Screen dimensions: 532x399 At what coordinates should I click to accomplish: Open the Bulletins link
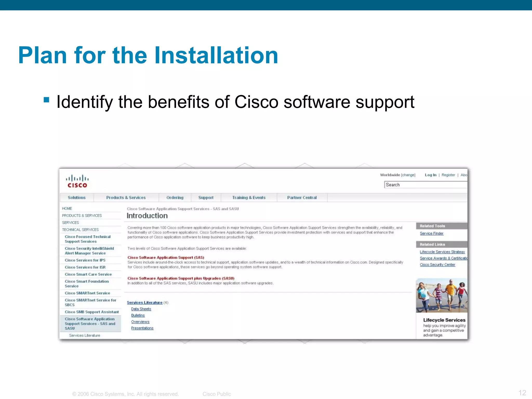click(138, 315)
